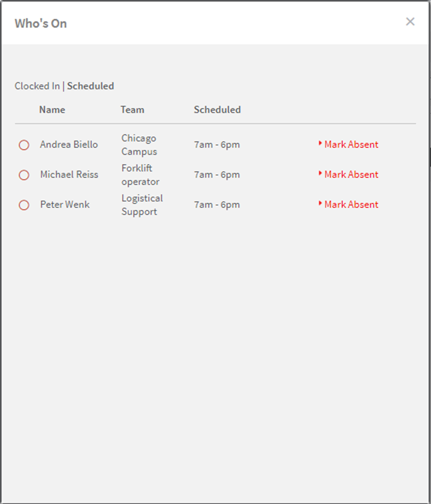Image resolution: width=431 pixels, height=504 pixels.
Task: Click the Scheduled column header
Action: pyautogui.click(x=217, y=110)
